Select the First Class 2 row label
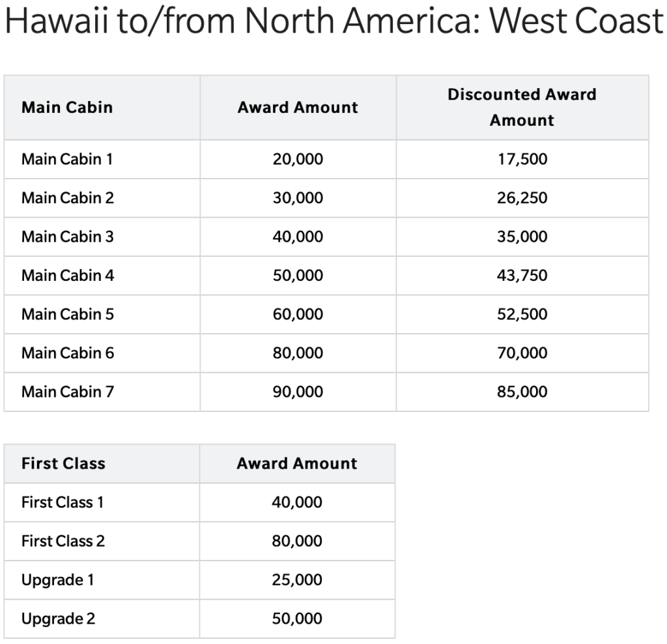The image size is (667, 644). [x=63, y=541]
